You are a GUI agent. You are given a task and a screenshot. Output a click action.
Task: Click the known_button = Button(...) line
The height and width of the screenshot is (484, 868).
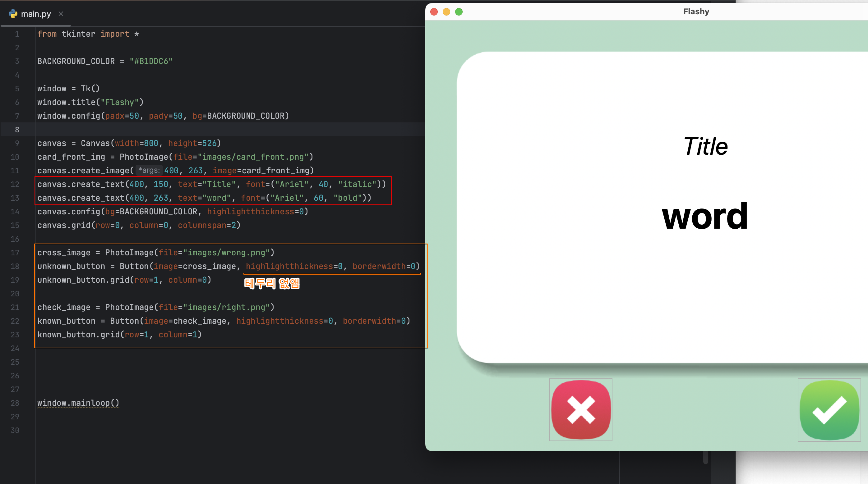tap(224, 321)
